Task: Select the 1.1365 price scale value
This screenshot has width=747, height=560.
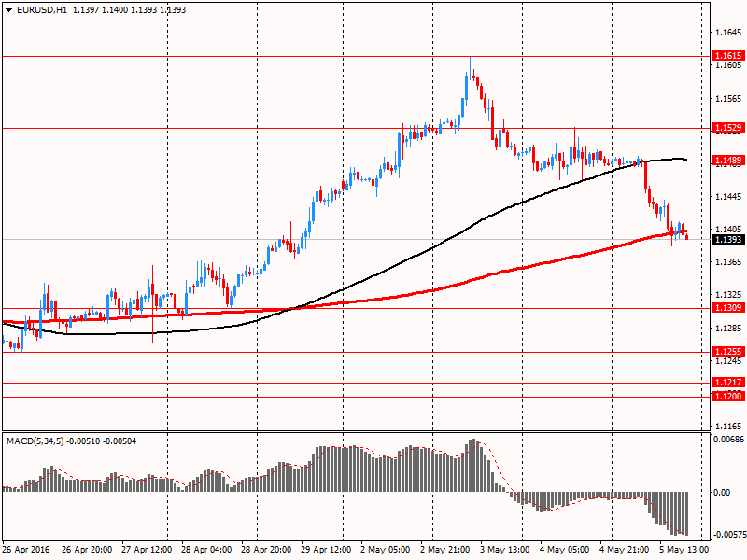Action: [x=728, y=262]
